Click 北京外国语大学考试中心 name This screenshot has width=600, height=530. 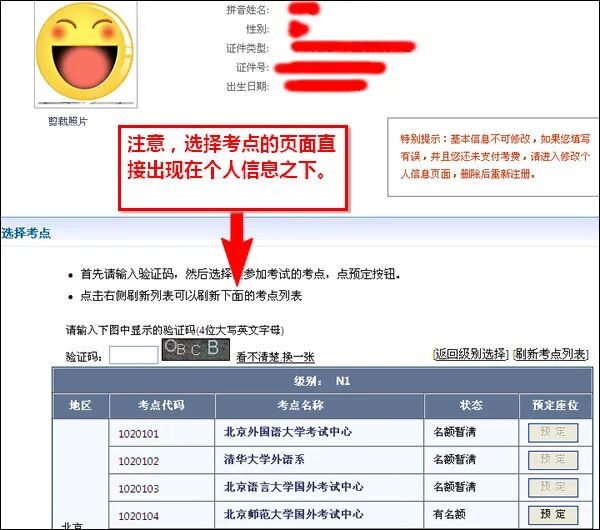click(288, 432)
